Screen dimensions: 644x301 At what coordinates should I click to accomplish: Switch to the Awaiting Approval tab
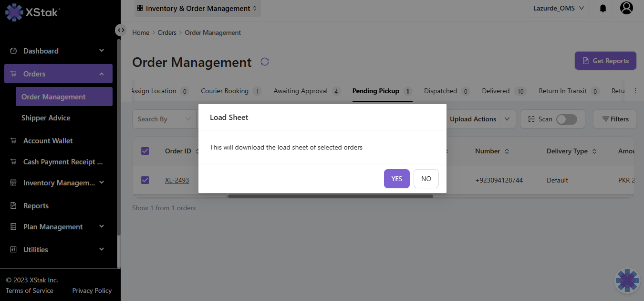[301, 91]
